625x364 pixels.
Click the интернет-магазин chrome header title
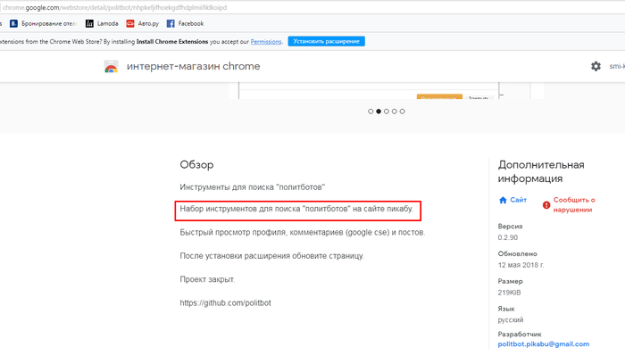193,67
